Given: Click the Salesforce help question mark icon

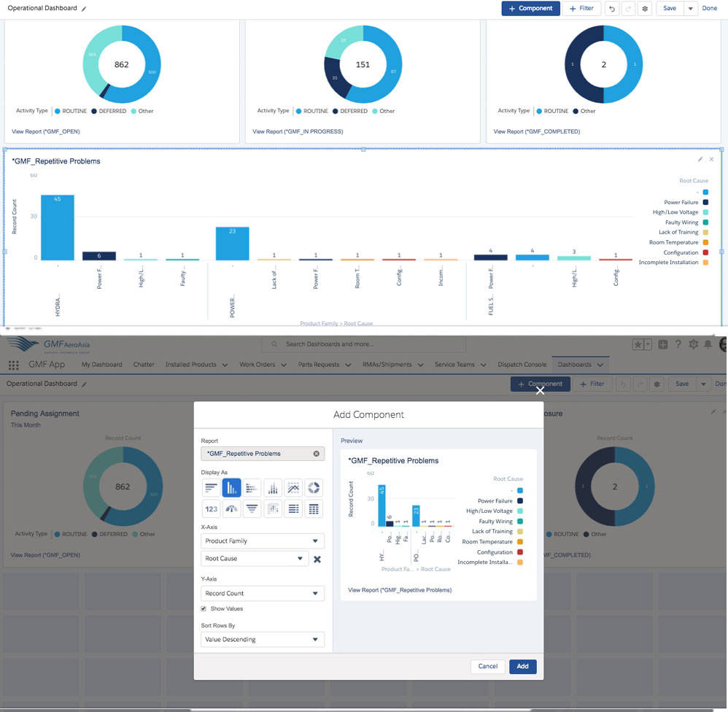Looking at the screenshot, I should click(678, 343).
